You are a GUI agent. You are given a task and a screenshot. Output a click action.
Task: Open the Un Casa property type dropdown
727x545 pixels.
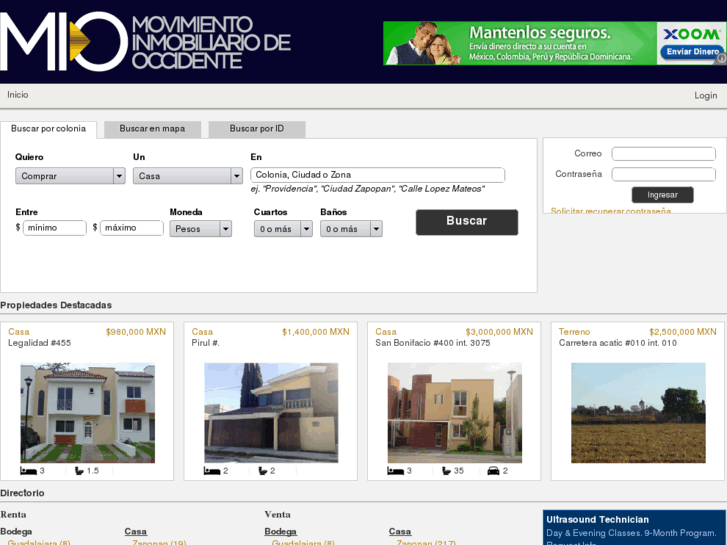[x=188, y=176]
